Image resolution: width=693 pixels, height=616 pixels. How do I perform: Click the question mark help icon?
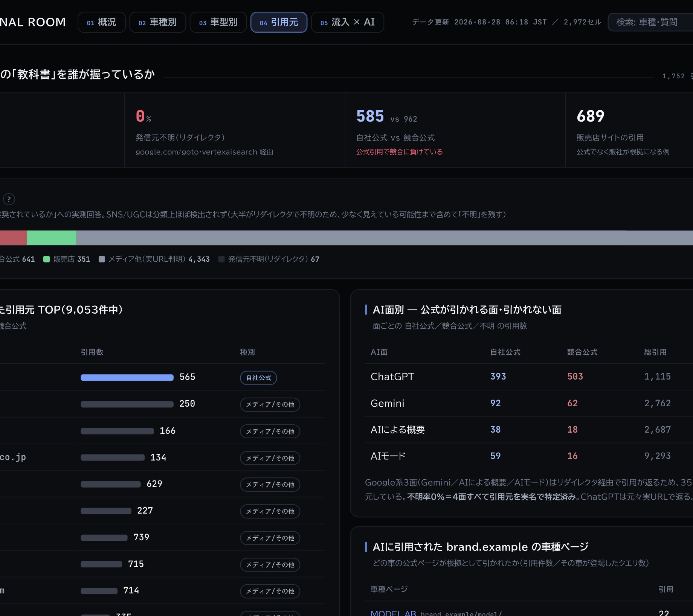coord(9,199)
